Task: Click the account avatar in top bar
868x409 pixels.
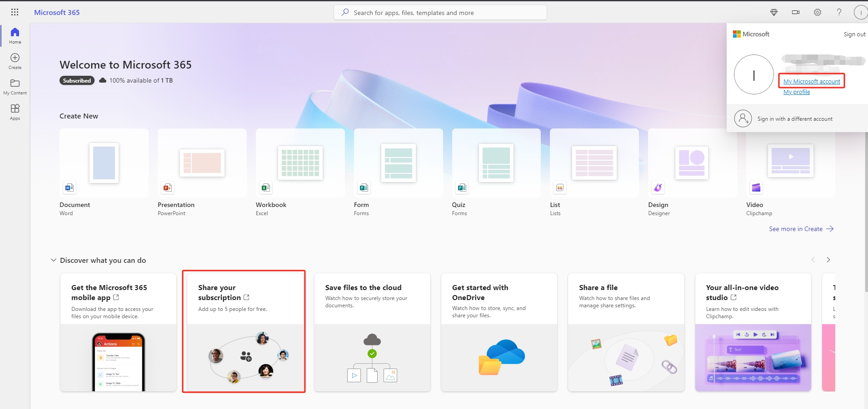Action: (861, 12)
